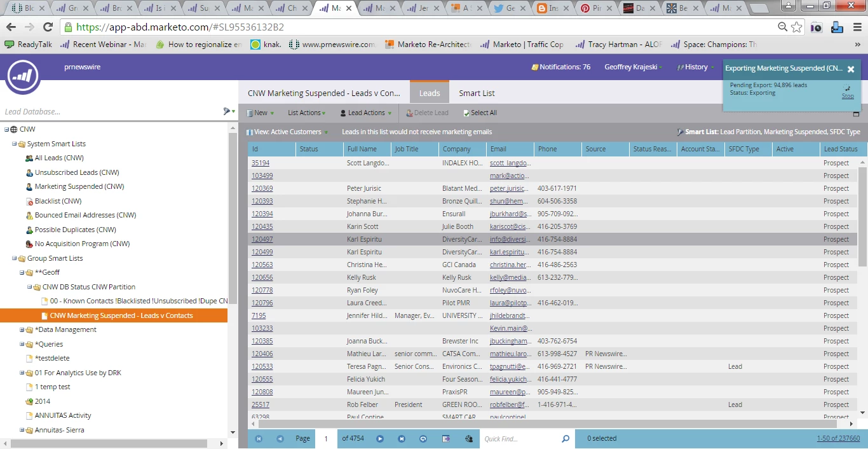Image resolution: width=868 pixels, height=449 pixels.
Task: Open lead Id 120497
Action: click(x=262, y=239)
